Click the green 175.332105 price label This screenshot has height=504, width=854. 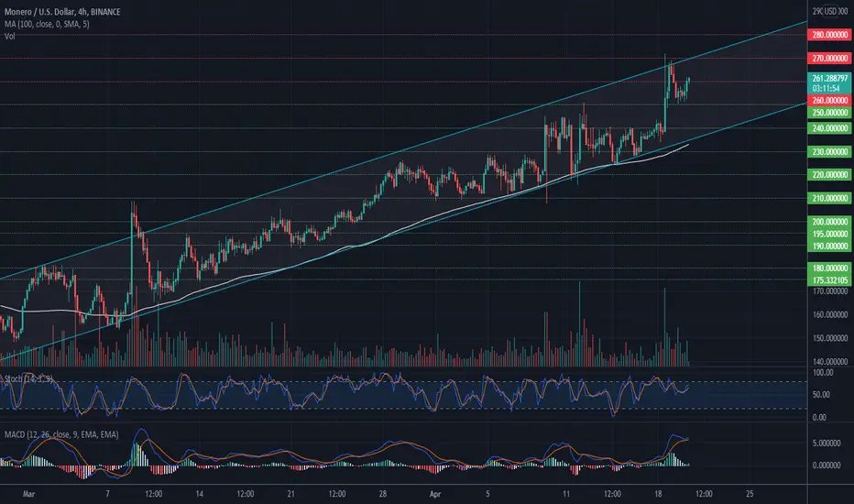[x=829, y=280]
